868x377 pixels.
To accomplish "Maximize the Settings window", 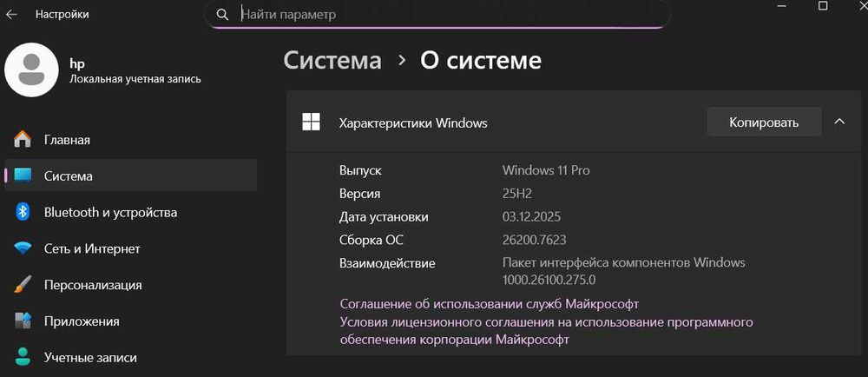I will coord(822,7).
